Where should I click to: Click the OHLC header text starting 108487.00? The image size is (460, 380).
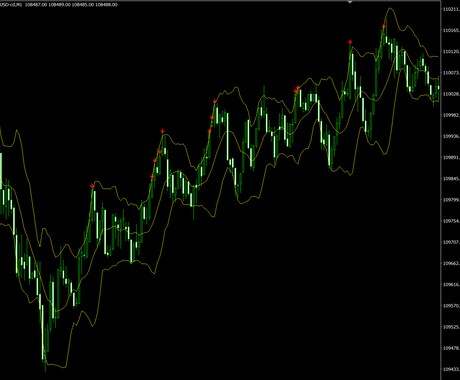[71, 5]
